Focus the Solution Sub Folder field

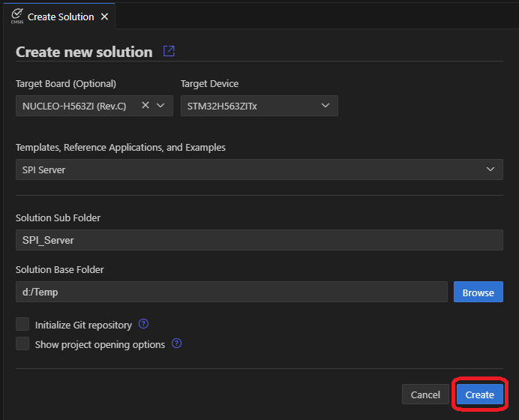coord(259,240)
